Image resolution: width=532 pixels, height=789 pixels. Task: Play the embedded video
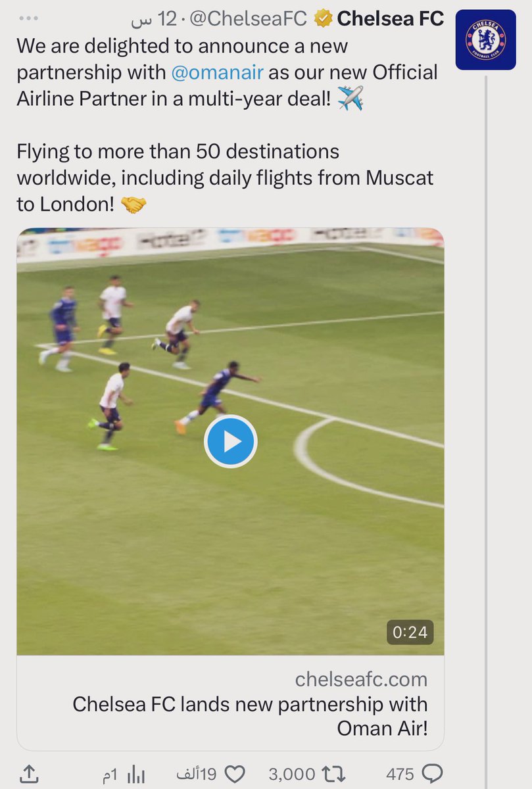point(230,441)
